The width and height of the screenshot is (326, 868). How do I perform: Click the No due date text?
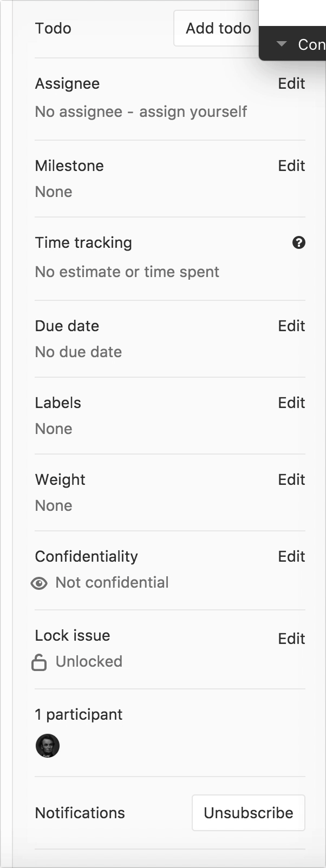coord(79,352)
